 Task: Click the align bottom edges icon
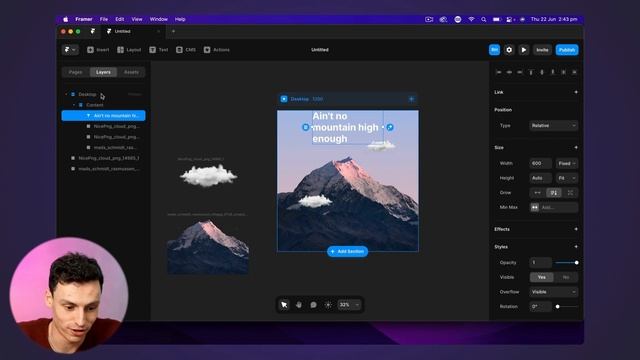[553, 72]
